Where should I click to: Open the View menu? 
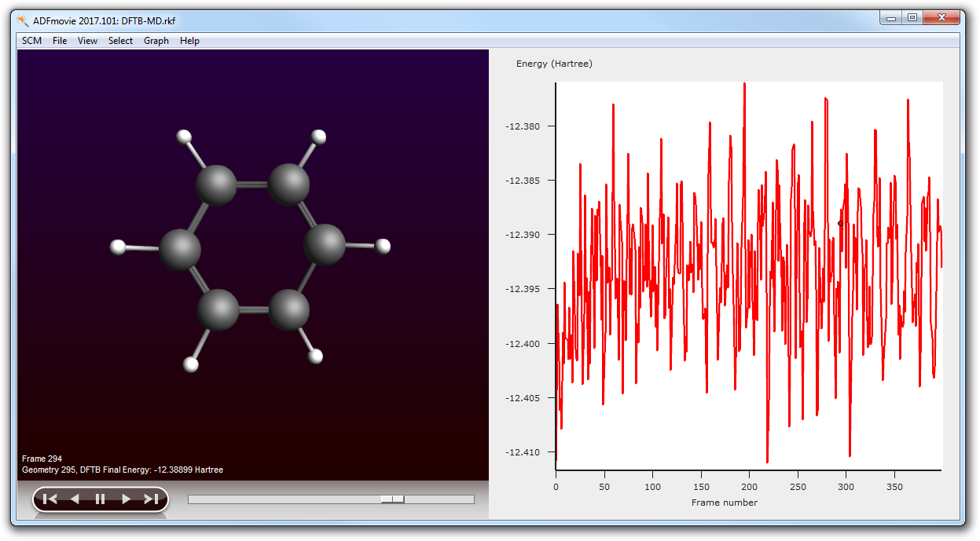87,41
